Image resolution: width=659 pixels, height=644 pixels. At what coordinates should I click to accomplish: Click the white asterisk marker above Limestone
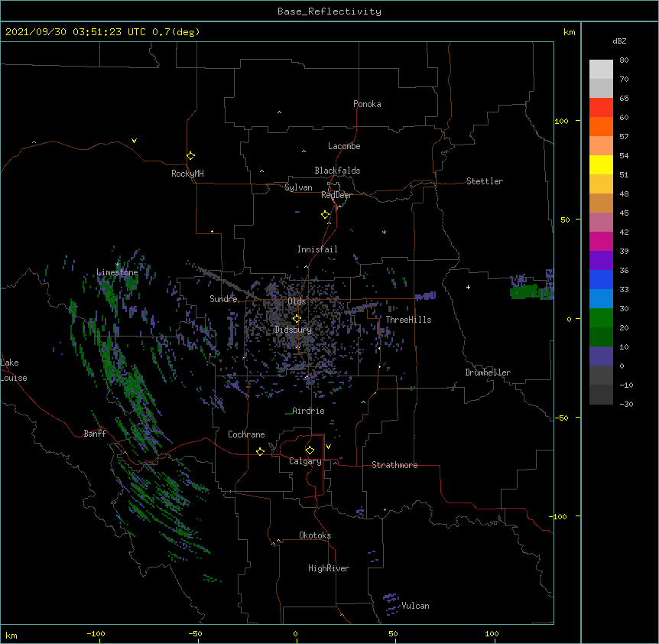point(118,265)
